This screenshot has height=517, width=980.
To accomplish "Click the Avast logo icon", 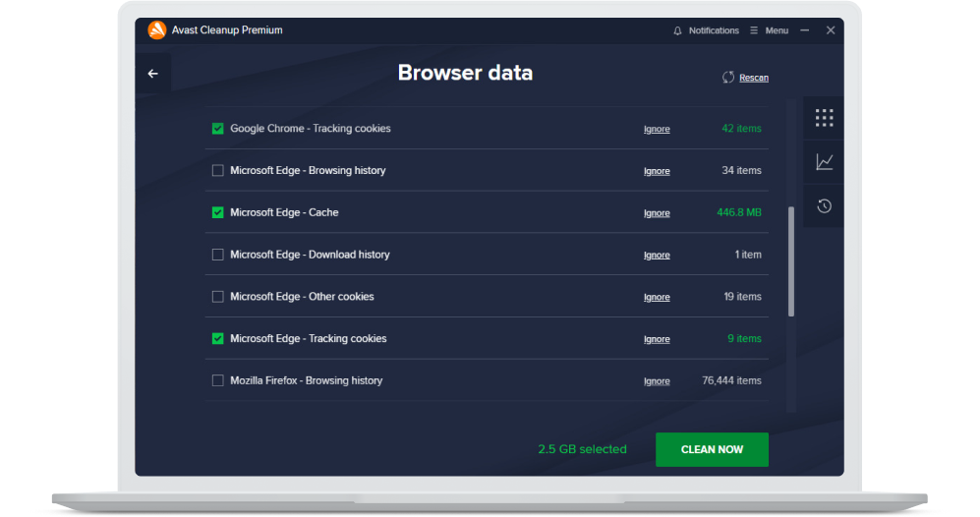I will pyautogui.click(x=157, y=30).
